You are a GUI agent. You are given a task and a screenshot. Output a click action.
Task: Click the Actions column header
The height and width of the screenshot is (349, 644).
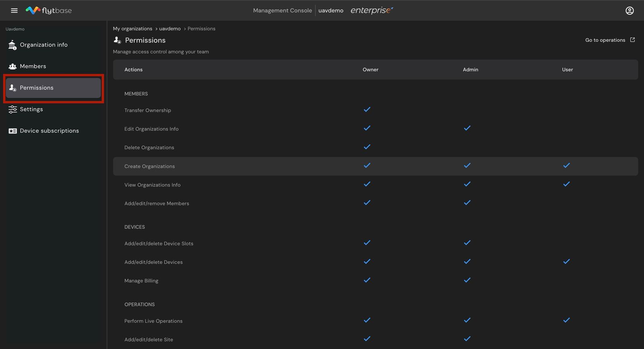tap(133, 70)
